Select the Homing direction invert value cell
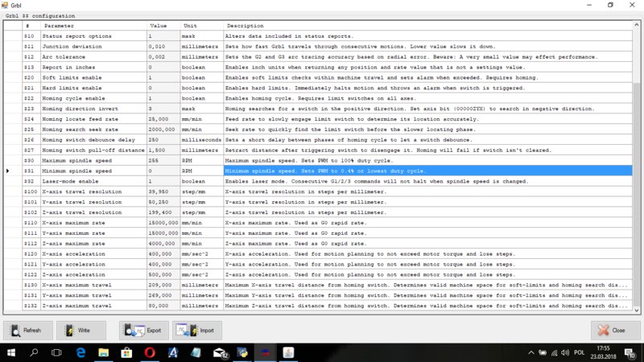 163,109
